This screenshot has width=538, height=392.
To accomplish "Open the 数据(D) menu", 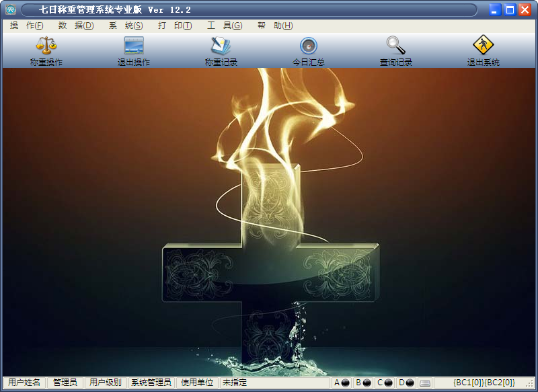I will 76,26.
